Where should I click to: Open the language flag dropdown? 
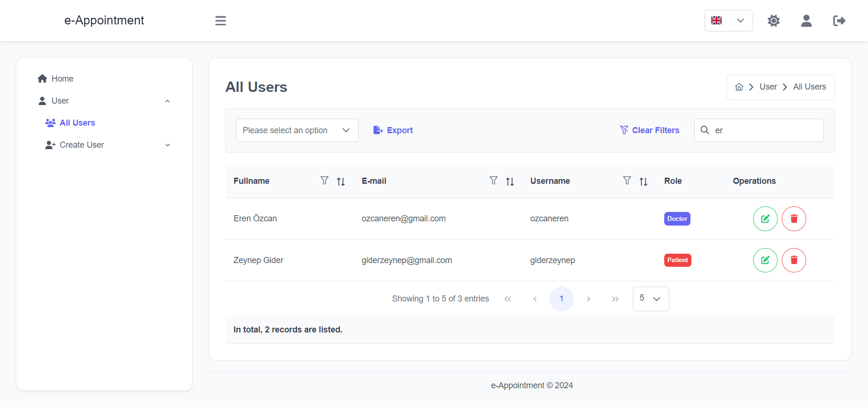point(728,21)
